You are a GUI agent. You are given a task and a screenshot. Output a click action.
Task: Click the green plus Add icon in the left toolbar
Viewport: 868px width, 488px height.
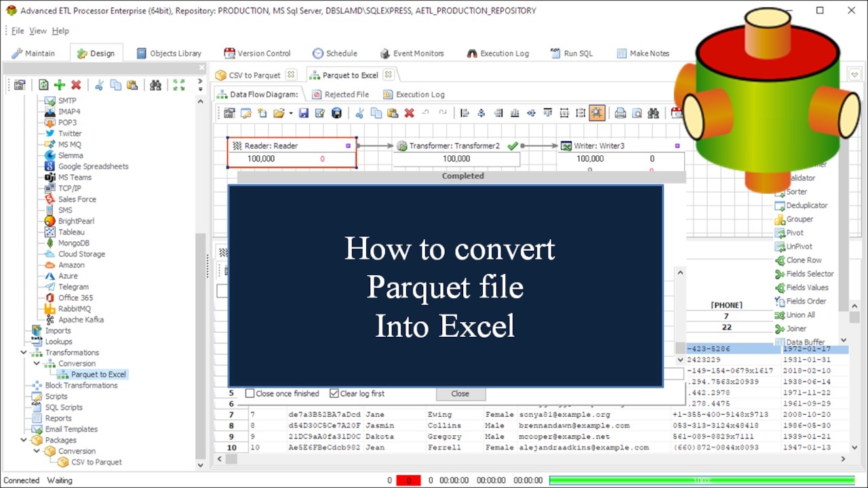pyautogui.click(x=60, y=85)
